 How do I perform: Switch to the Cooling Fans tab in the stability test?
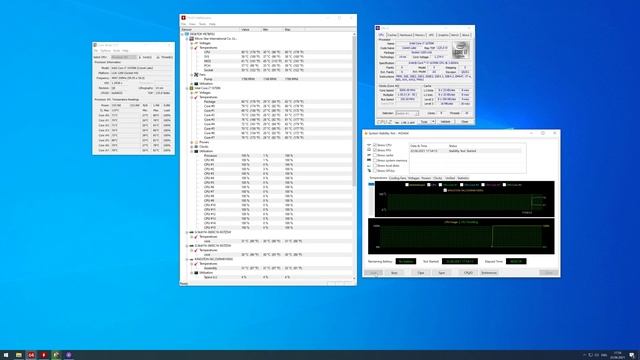click(x=398, y=178)
